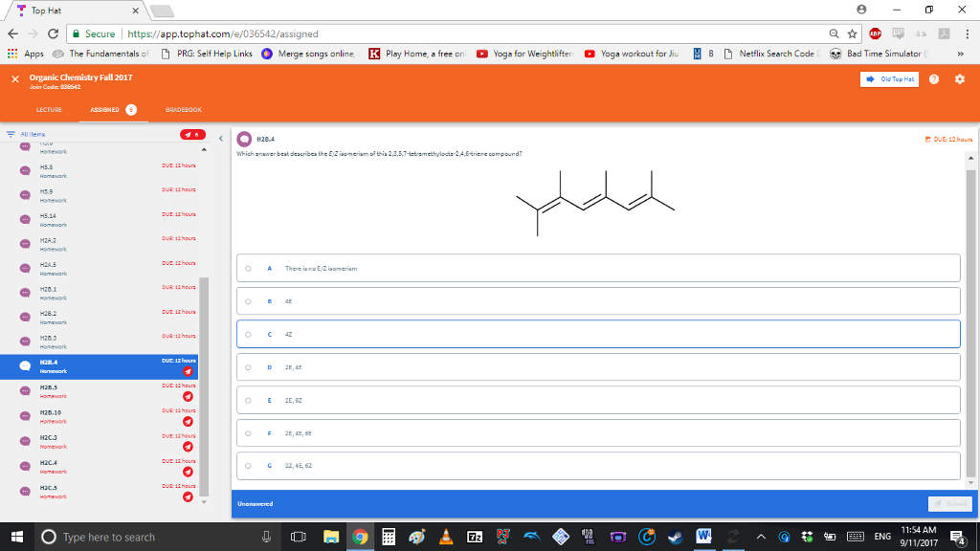Click the Windows search box

[115, 537]
